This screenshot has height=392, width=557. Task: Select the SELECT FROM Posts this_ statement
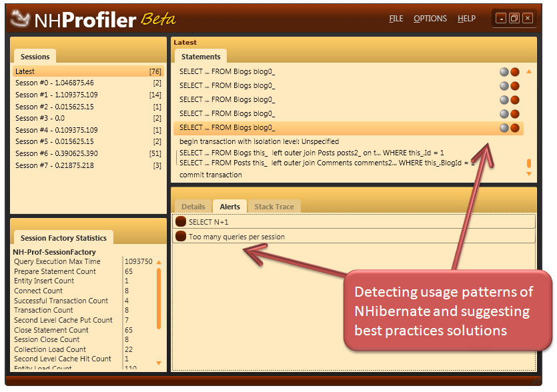point(327,163)
